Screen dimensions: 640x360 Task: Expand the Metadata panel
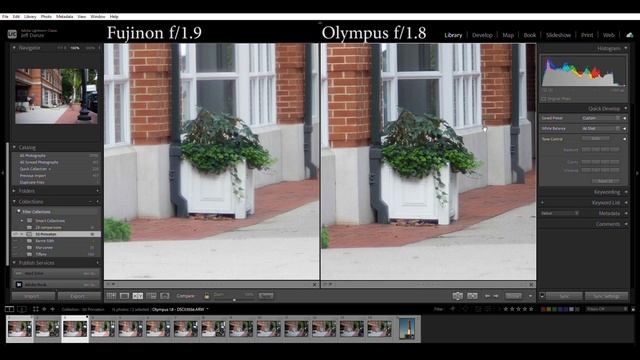click(626, 213)
